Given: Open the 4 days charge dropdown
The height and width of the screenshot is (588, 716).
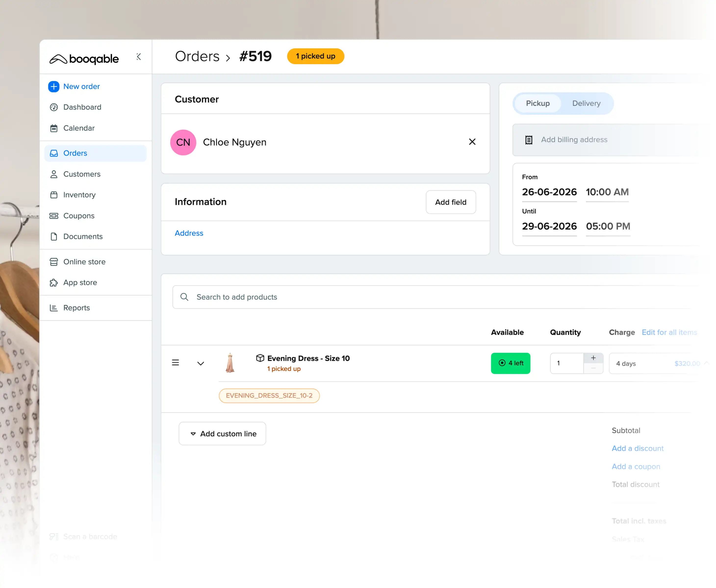Looking at the screenshot, I should pos(659,363).
